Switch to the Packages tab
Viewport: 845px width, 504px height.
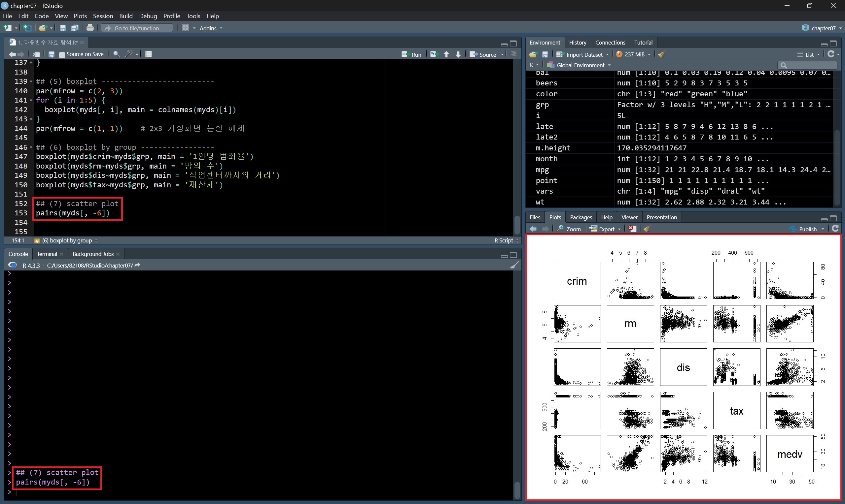click(x=581, y=217)
